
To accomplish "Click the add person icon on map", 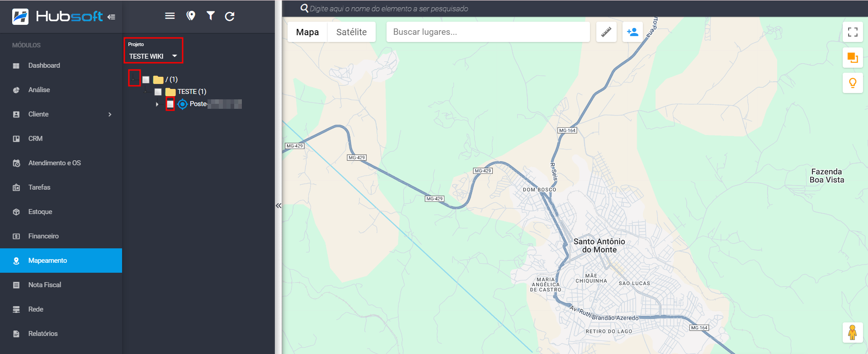I will pos(633,32).
